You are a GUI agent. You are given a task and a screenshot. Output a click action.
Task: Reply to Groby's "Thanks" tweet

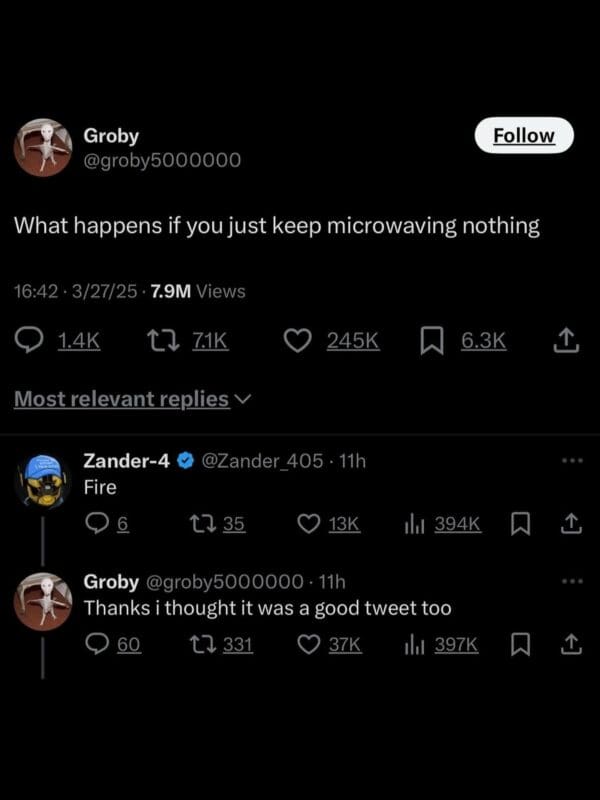coord(98,645)
